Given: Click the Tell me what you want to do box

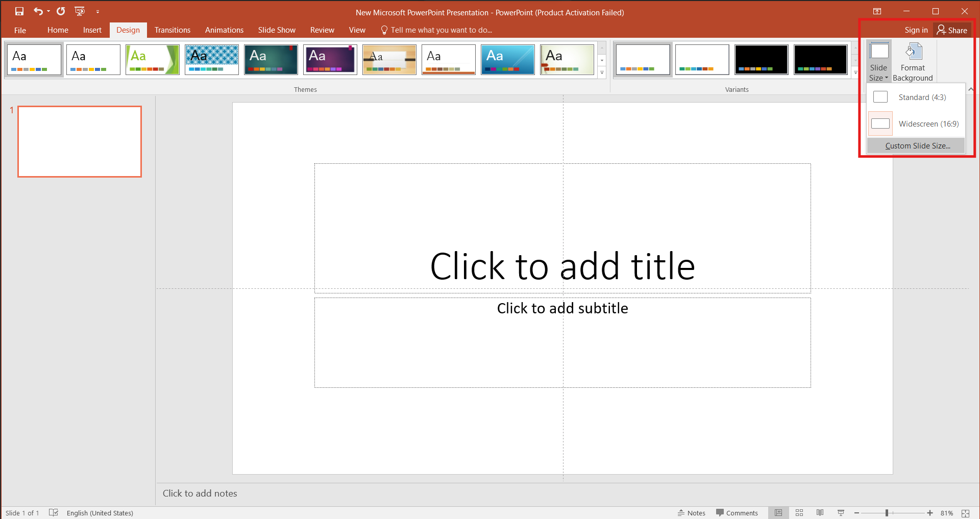Looking at the screenshot, I should click(436, 30).
